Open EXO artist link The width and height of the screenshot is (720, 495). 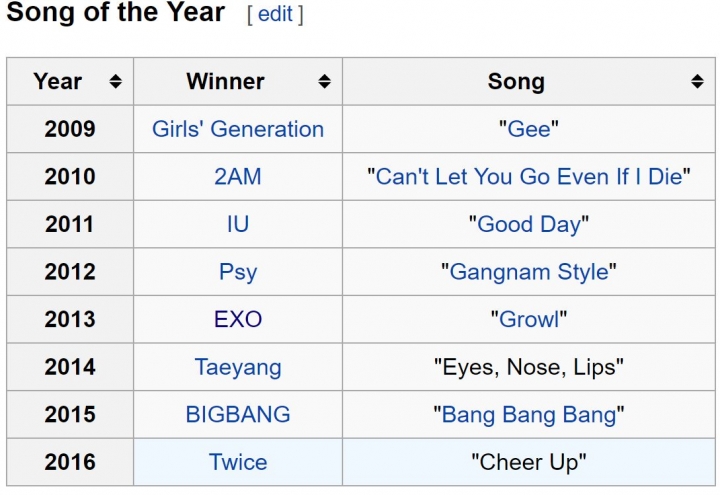click(238, 320)
